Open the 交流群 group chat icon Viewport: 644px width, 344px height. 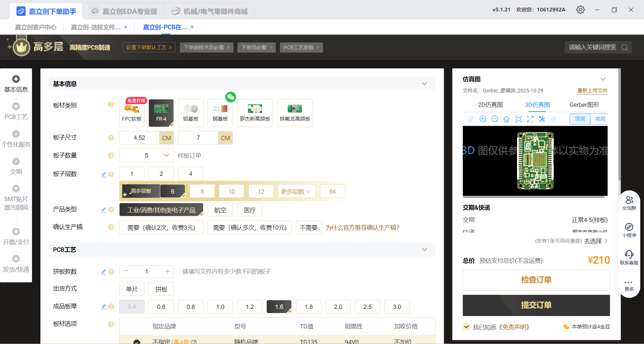coord(629,203)
